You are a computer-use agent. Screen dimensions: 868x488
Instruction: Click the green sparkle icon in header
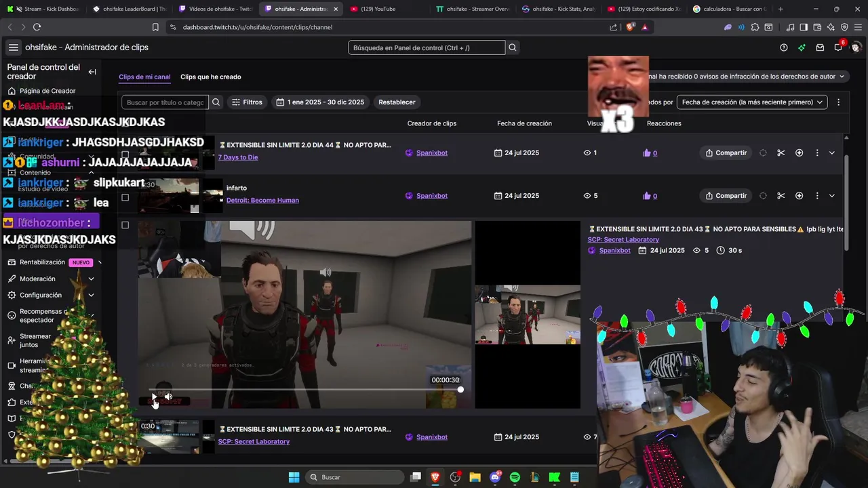pos(802,47)
